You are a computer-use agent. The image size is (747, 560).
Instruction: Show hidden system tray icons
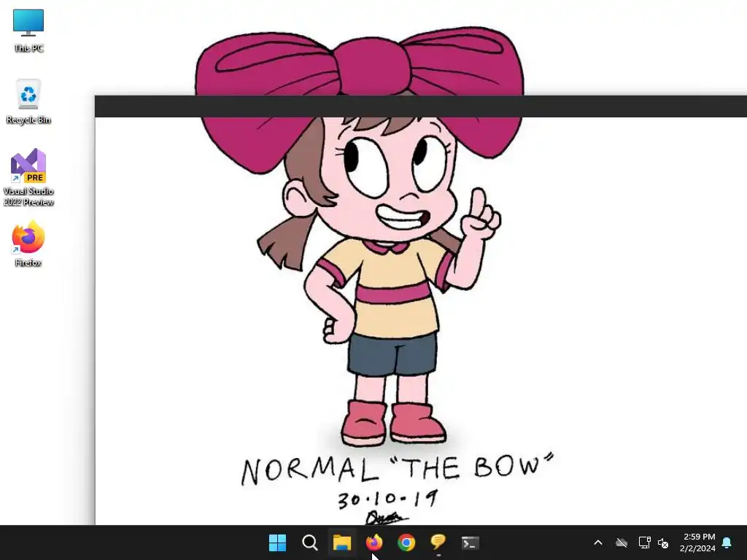[x=598, y=542]
